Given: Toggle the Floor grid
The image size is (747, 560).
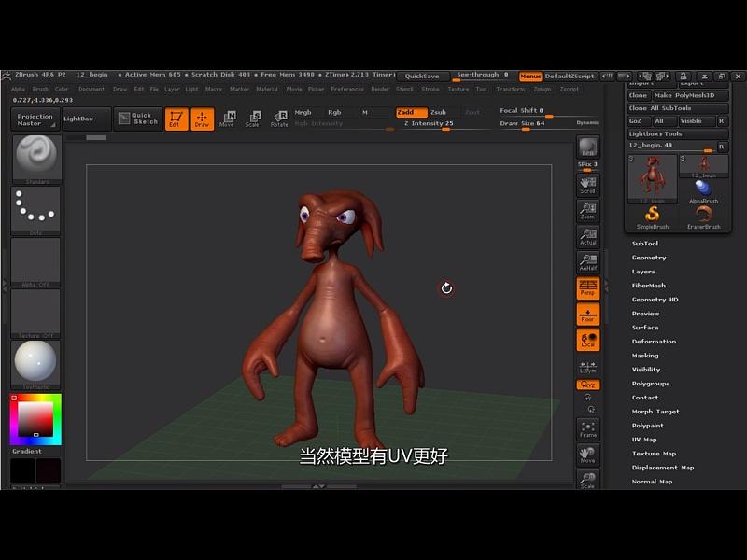Looking at the screenshot, I should [x=588, y=314].
